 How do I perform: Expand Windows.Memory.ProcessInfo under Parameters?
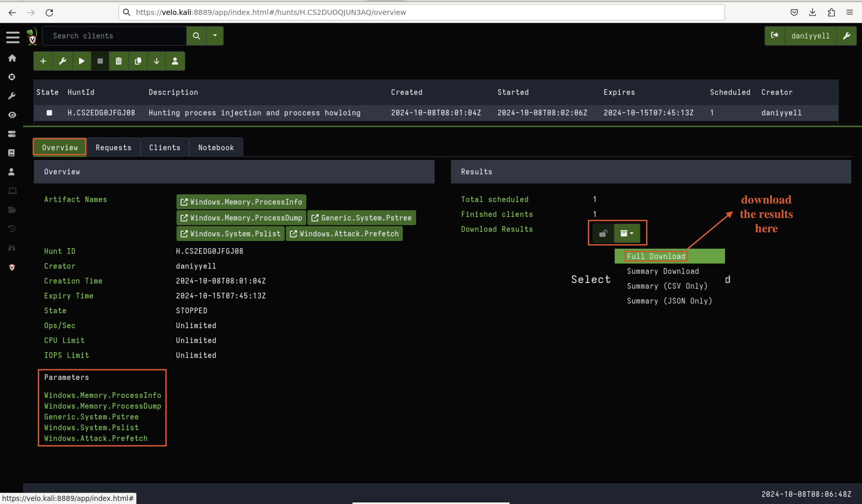(103, 395)
